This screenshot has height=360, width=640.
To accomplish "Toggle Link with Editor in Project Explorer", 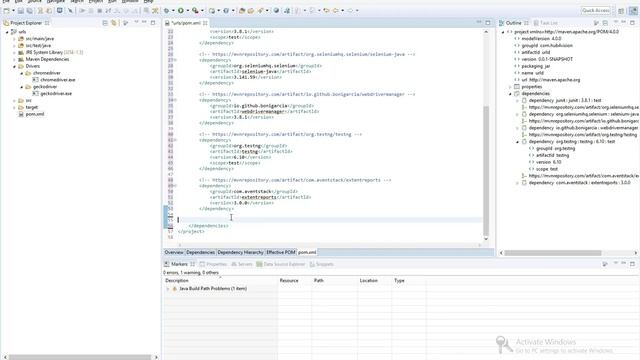I will tap(114, 23).
